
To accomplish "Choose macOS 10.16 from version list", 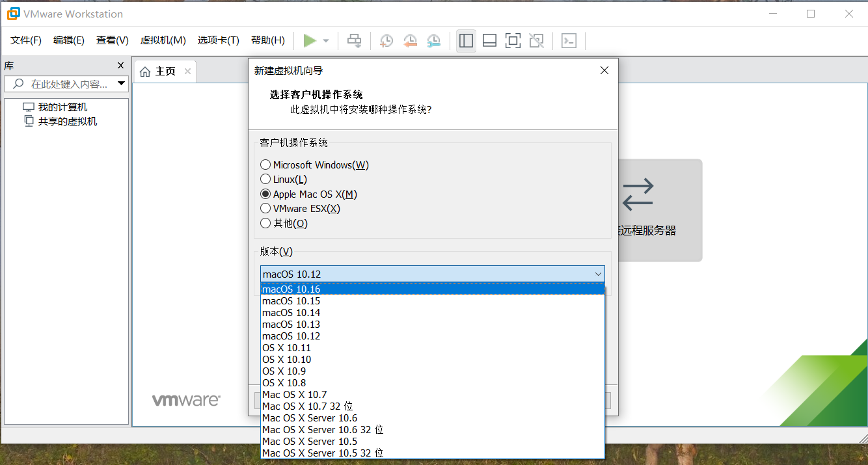I will pyautogui.click(x=433, y=289).
